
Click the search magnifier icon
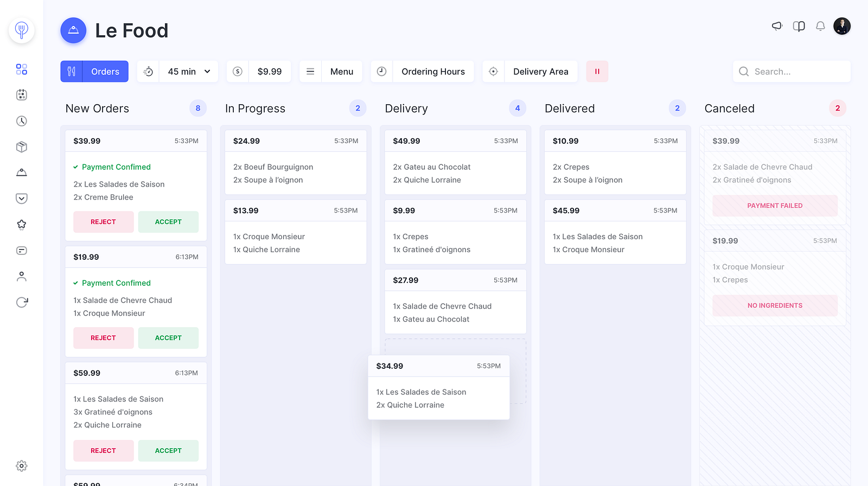pos(744,72)
